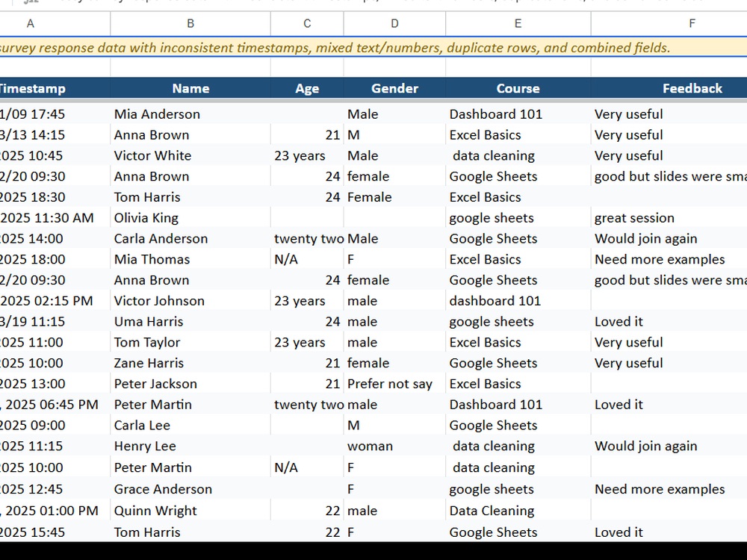Select column D header

coord(394,23)
